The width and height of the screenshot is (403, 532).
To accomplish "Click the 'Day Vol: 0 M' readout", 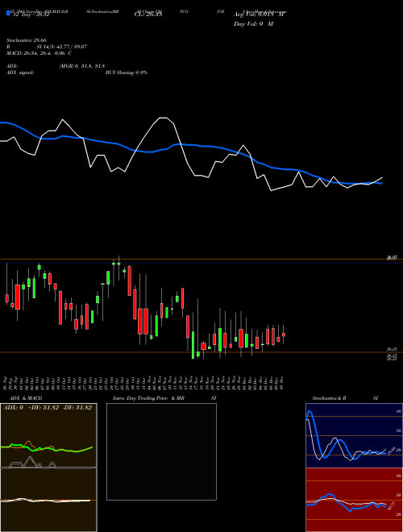I will click(253, 24).
